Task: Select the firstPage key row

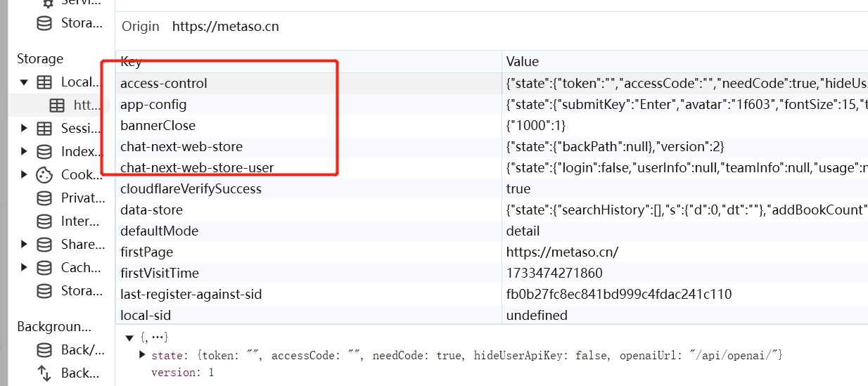Action: point(491,252)
